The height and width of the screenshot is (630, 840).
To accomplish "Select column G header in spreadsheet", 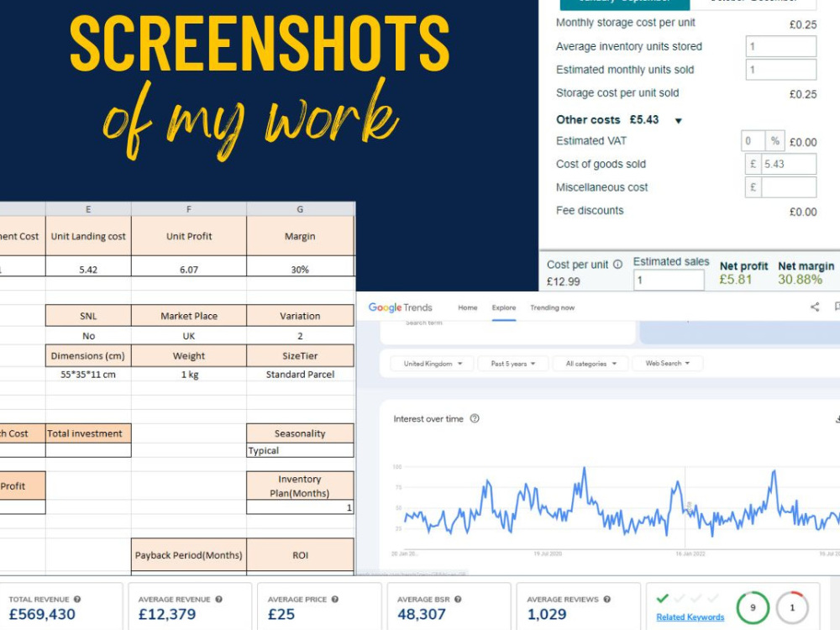I will coord(300,209).
